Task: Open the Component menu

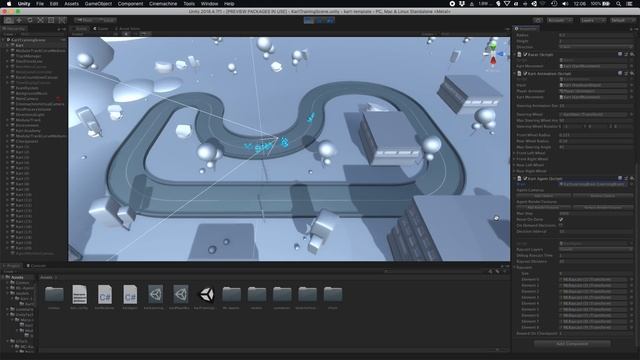Action: point(130,4)
